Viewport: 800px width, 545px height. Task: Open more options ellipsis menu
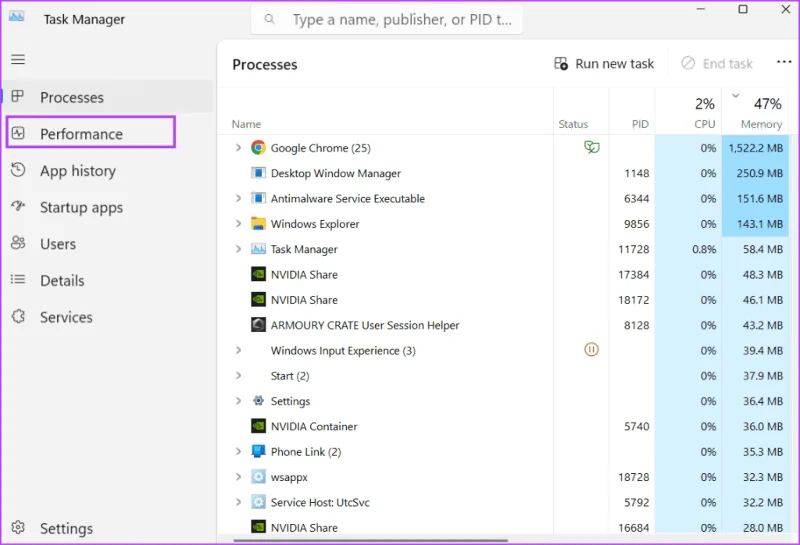[x=784, y=63]
